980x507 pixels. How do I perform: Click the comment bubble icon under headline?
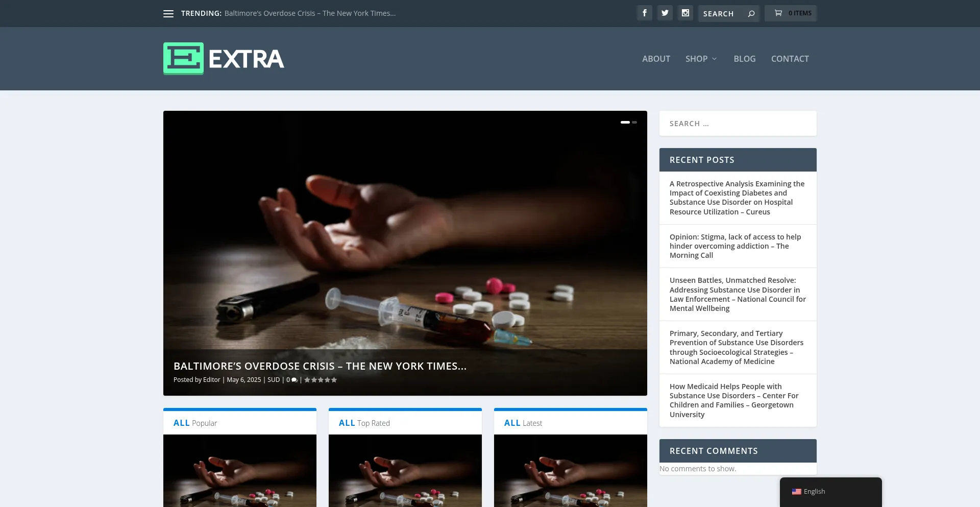(295, 380)
